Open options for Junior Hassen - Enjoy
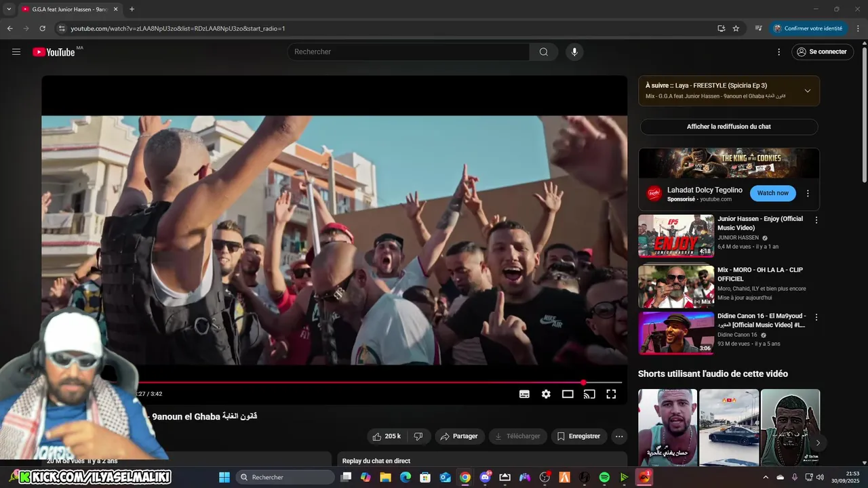This screenshot has height=488, width=868. coord(816,220)
